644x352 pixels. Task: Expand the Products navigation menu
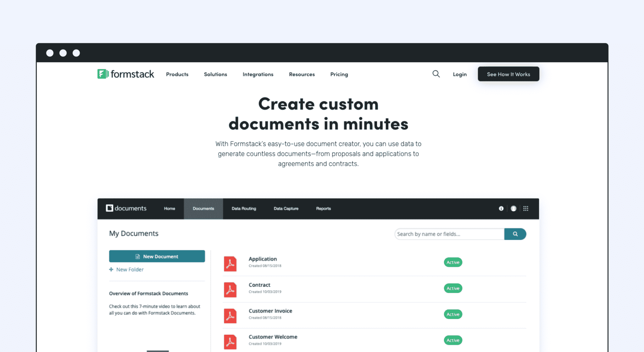click(x=177, y=74)
